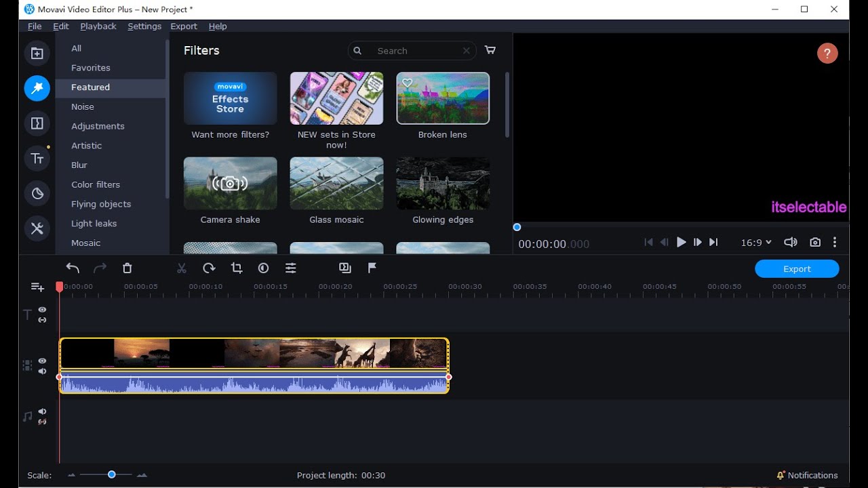Viewport: 868px width, 488px height.
Task: Split the clip with scissors icon
Action: coord(182,268)
